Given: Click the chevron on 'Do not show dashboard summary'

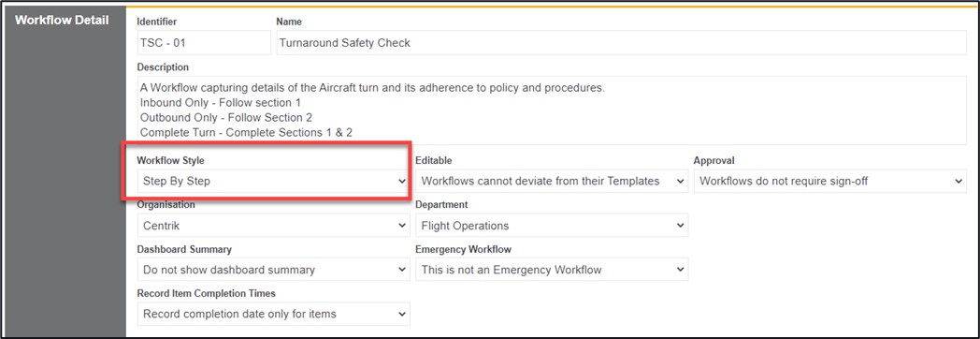Looking at the screenshot, I should [x=402, y=271].
